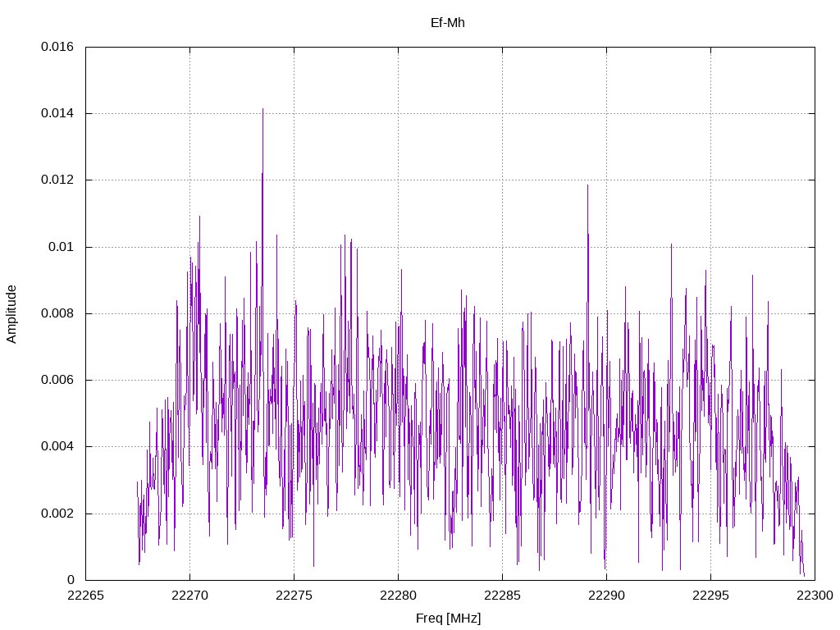Click x-axis tick label 22300
This screenshot has height=630, width=840.
pos(815,596)
